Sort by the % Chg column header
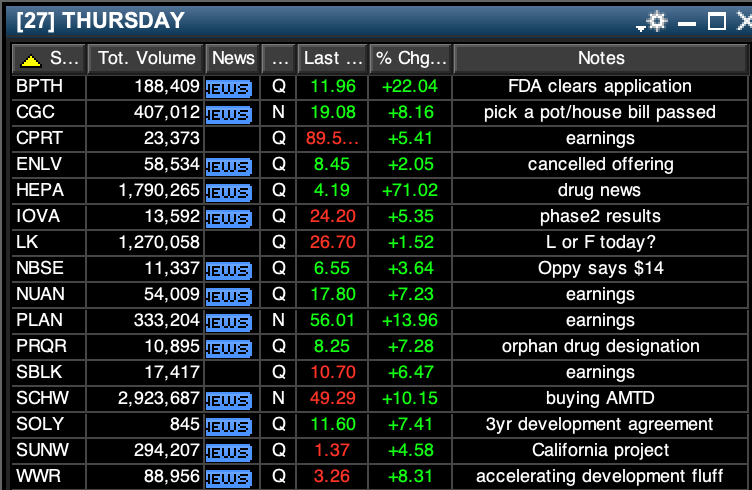Screen dimensions: 752x490 (411, 58)
